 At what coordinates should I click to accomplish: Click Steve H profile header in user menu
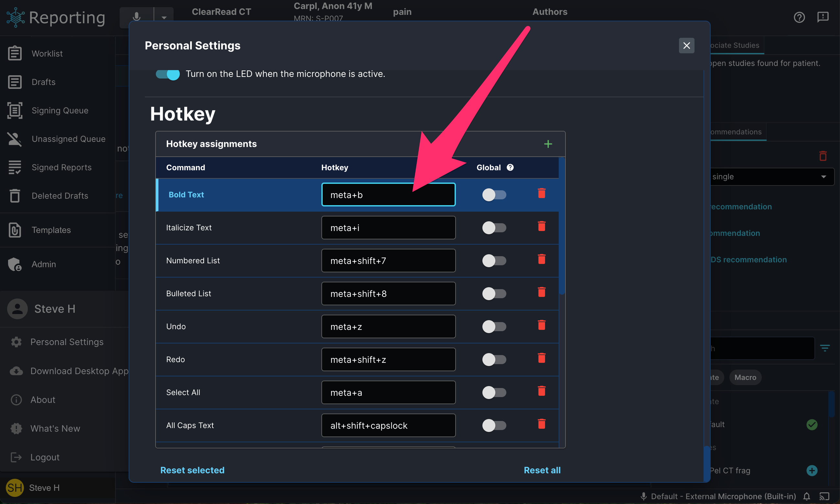pyautogui.click(x=65, y=309)
